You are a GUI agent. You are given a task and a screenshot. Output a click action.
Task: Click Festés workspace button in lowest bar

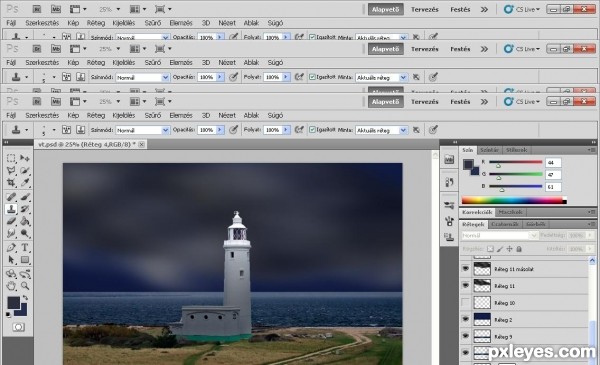tap(460, 102)
